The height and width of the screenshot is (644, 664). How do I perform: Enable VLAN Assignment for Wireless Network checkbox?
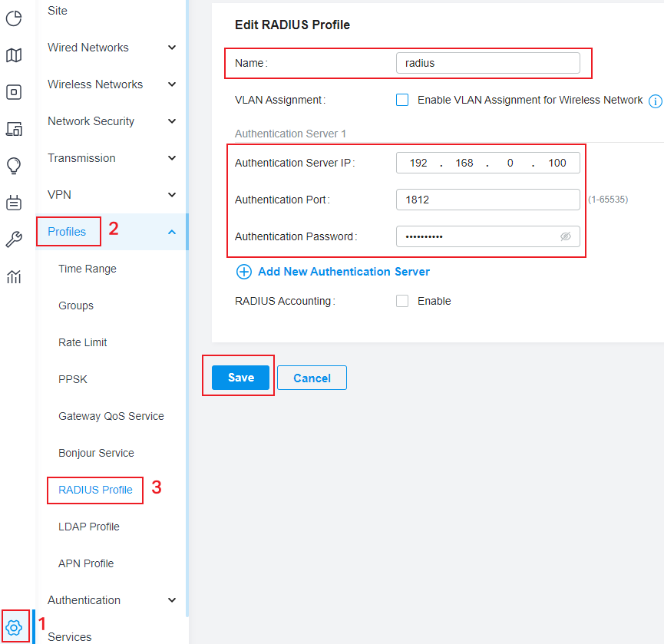coord(402,100)
